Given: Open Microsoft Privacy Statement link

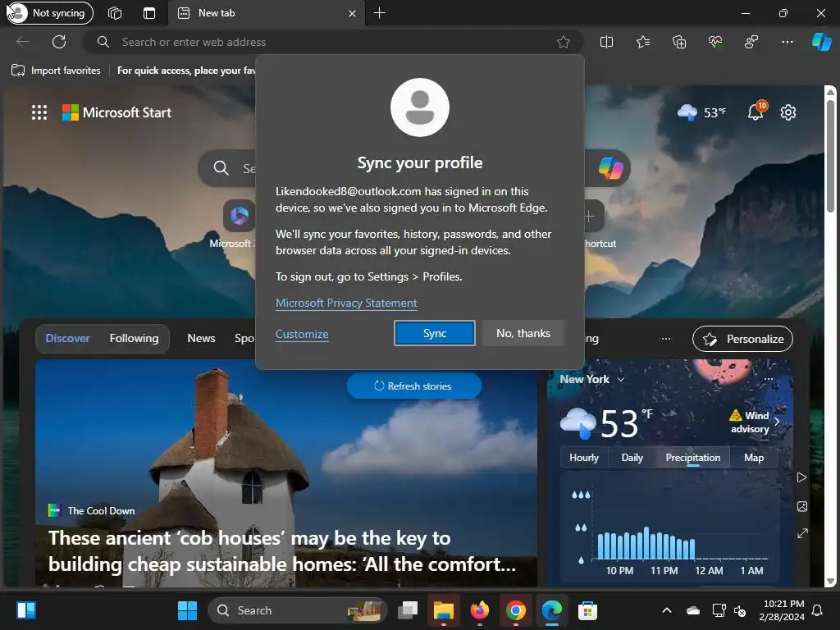Looking at the screenshot, I should coord(346,303).
